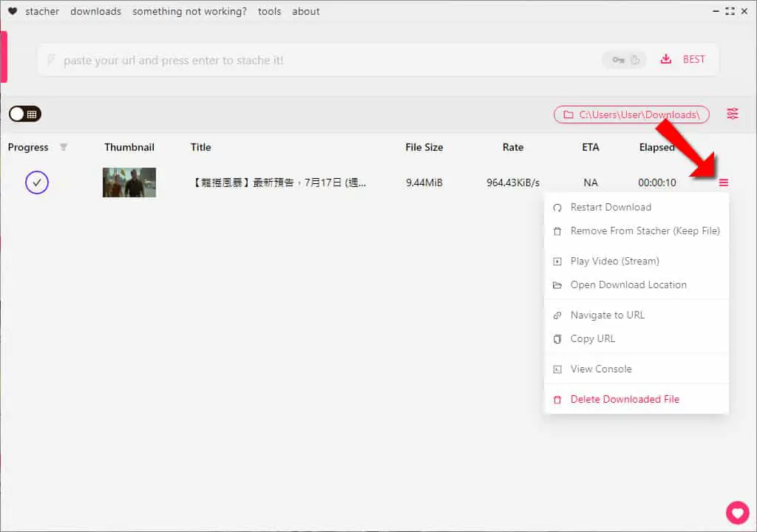The height and width of the screenshot is (532, 757).
Task: Click the 9.44MiB file size value
Action: click(424, 183)
